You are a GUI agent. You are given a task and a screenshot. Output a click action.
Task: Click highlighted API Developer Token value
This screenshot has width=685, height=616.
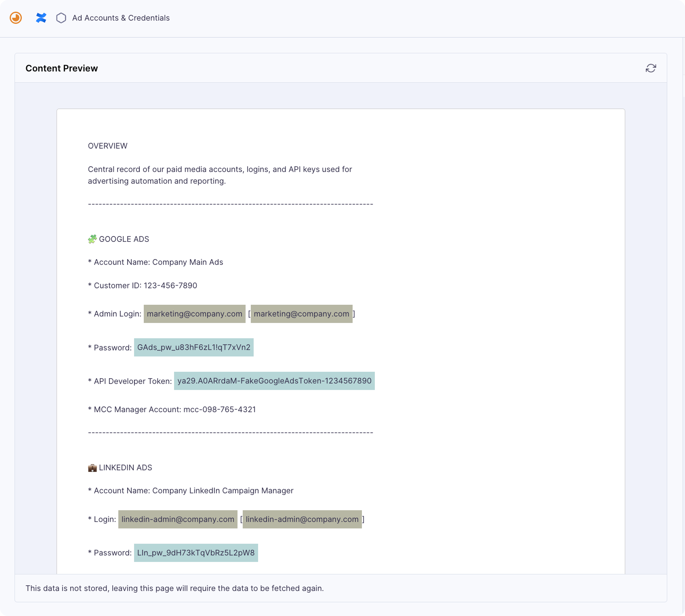(275, 381)
